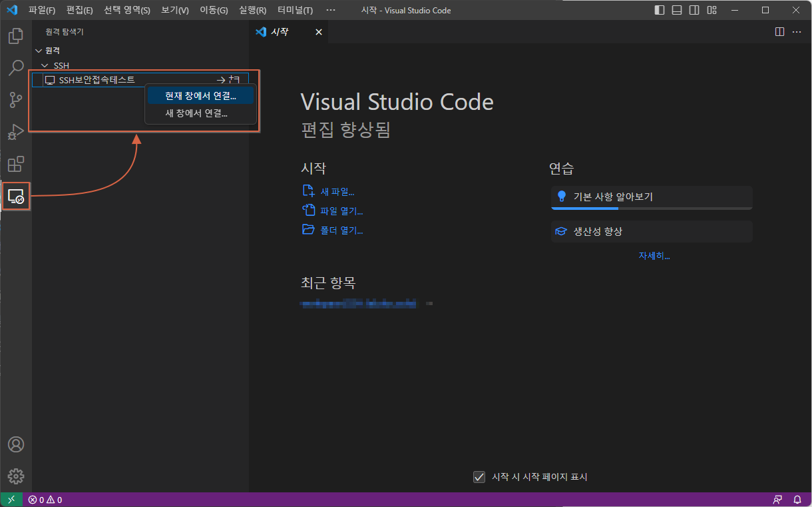
Task: Open the overflow menu ellipsis in menu bar
Action: click(x=331, y=10)
